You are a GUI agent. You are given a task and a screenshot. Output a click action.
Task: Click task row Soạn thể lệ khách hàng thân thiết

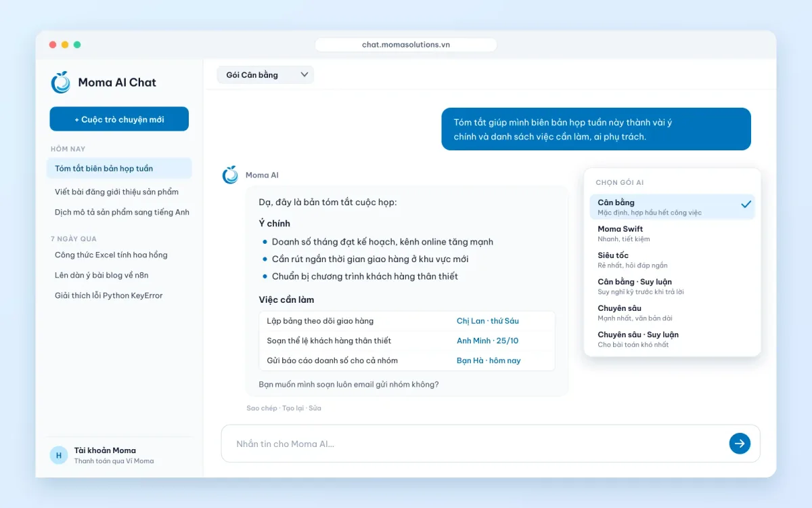[x=407, y=341]
